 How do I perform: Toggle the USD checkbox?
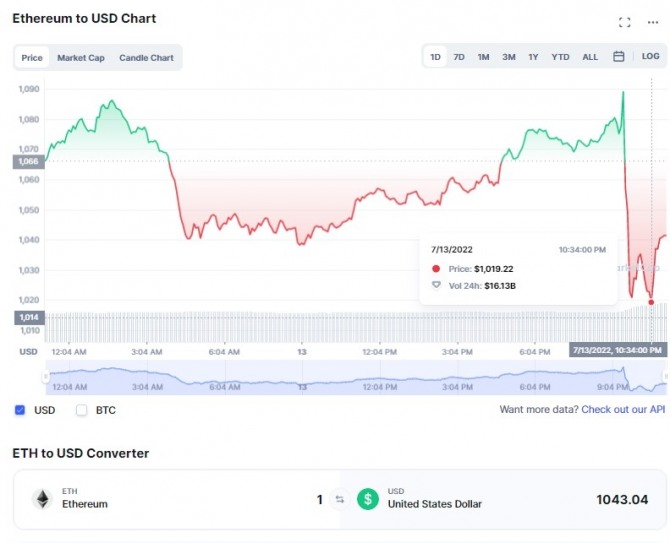pyautogui.click(x=21, y=410)
